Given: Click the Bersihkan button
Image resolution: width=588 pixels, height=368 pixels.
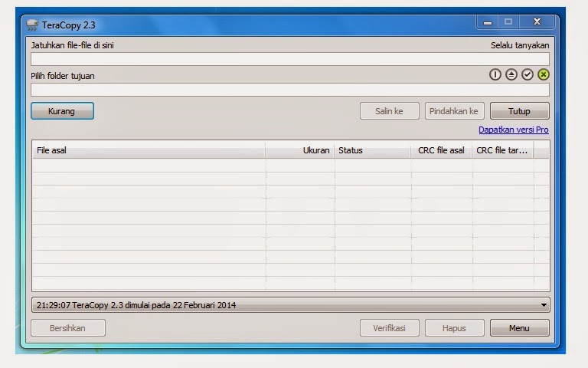Looking at the screenshot, I should click(68, 328).
